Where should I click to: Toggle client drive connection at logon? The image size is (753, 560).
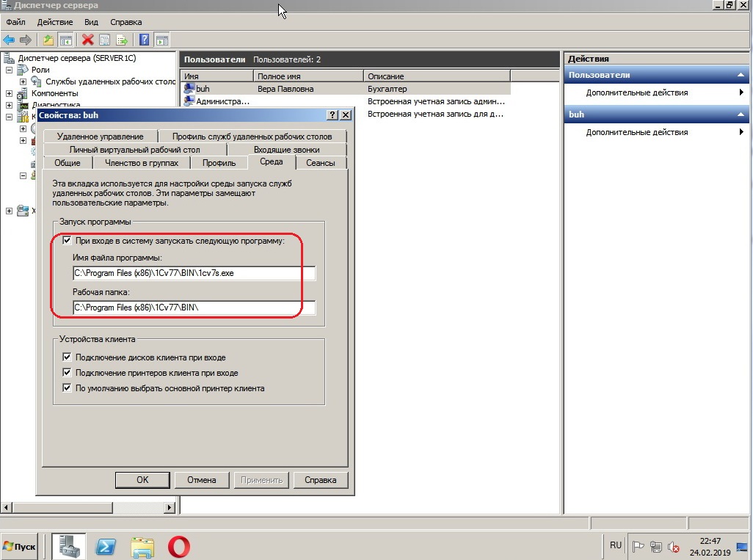coord(68,357)
